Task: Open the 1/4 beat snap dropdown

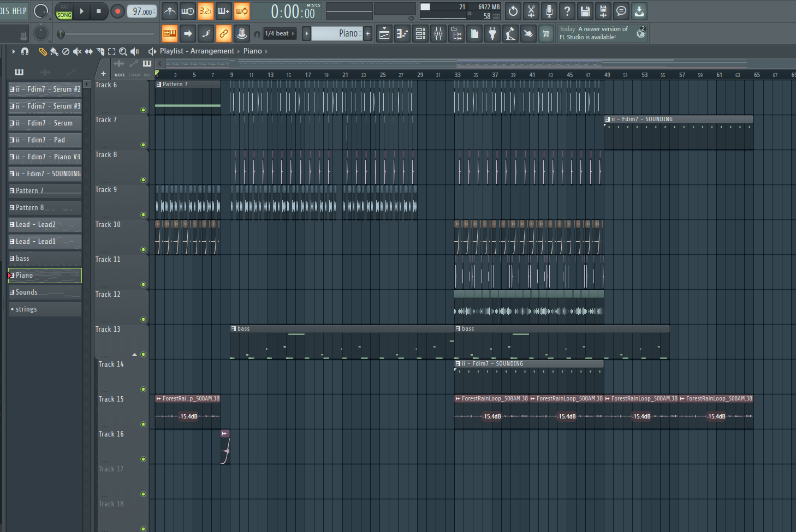Action: click(280, 33)
